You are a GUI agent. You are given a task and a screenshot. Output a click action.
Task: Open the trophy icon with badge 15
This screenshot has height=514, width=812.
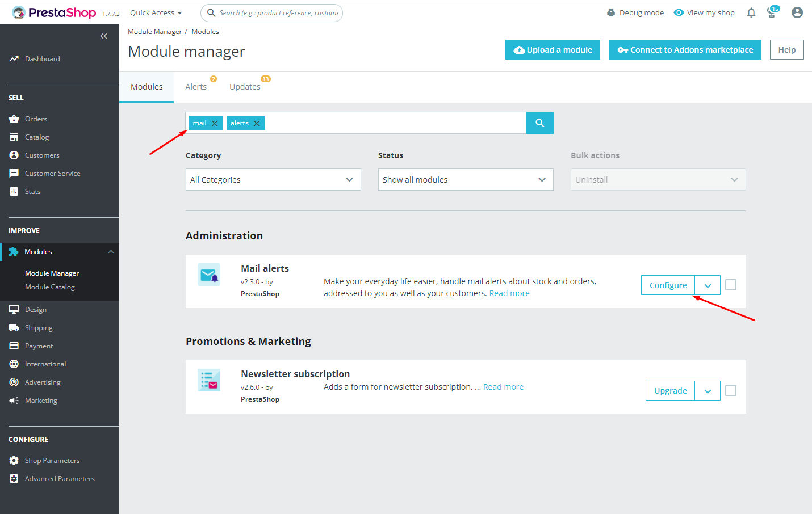[772, 12]
